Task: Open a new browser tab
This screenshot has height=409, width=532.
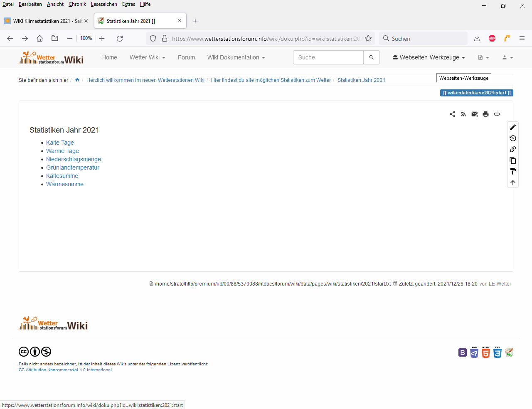Action: click(195, 21)
